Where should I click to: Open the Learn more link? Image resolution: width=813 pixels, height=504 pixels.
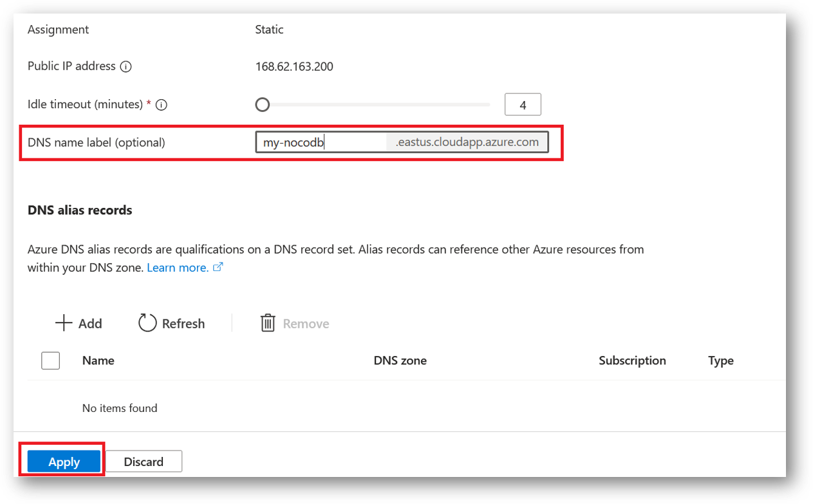tap(178, 267)
